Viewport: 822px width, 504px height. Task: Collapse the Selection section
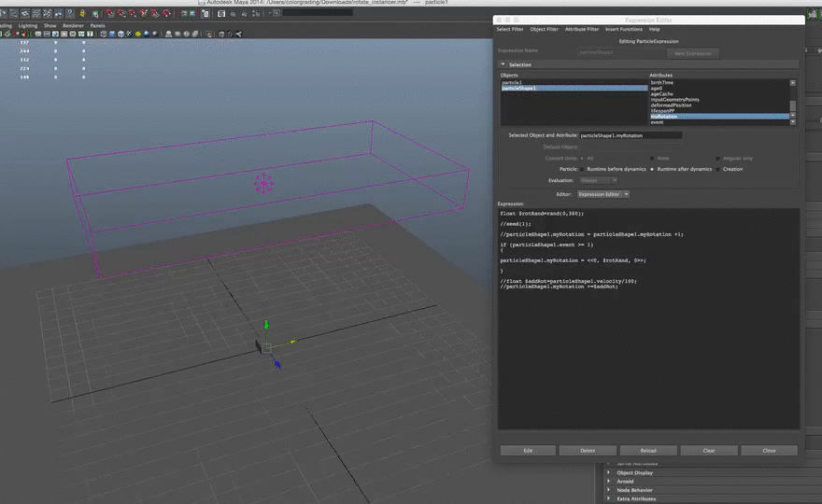pyautogui.click(x=503, y=64)
